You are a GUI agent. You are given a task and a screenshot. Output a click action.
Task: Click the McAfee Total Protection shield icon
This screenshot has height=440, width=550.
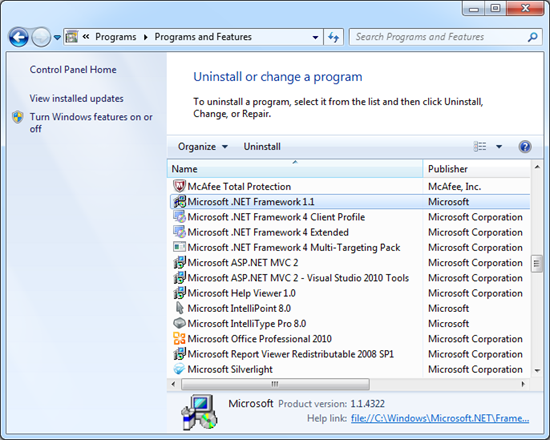coord(179,186)
